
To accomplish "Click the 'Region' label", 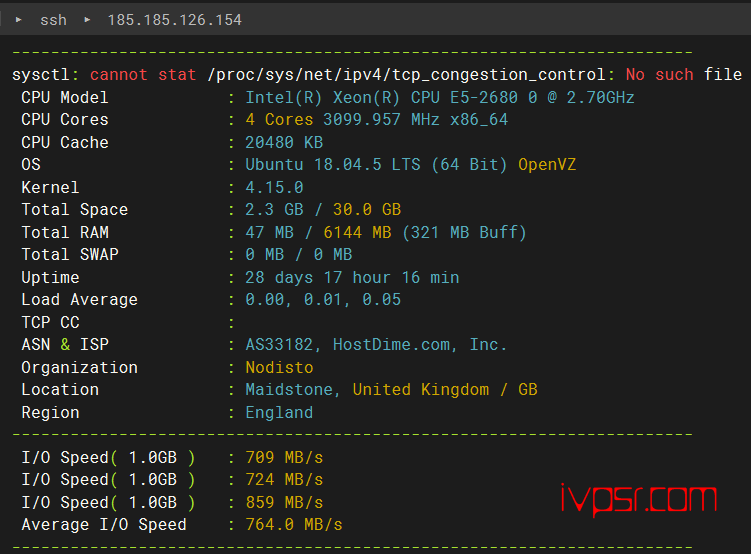I will [50, 413].
